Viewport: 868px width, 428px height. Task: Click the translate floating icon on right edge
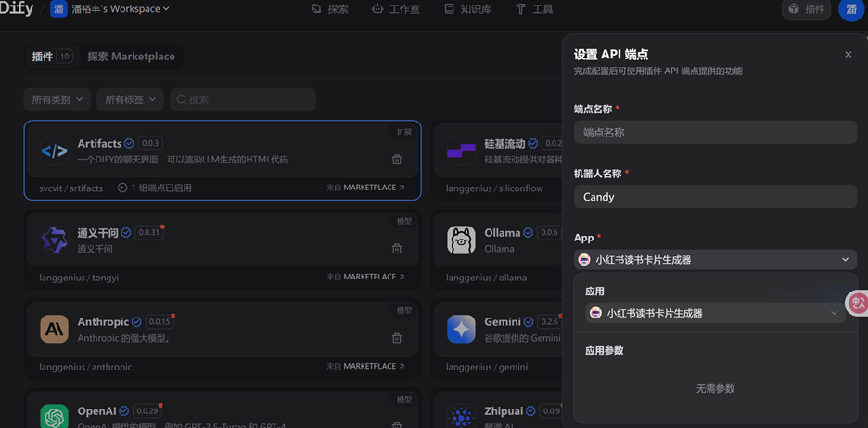coord(858,303)
